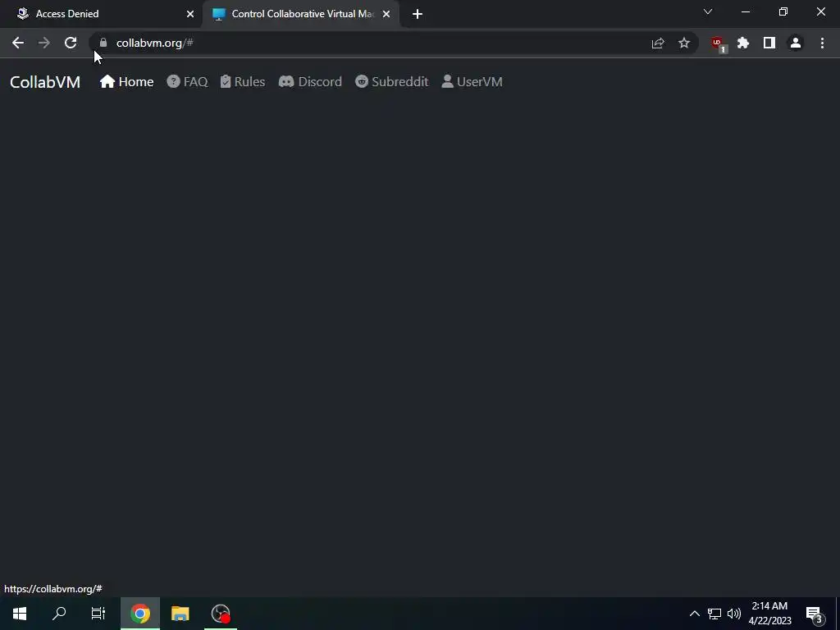Image resolution: width=840 pixels, height=630 pixels.
Task: Open File Explorer from the taskbar
Action: [180, 614]
